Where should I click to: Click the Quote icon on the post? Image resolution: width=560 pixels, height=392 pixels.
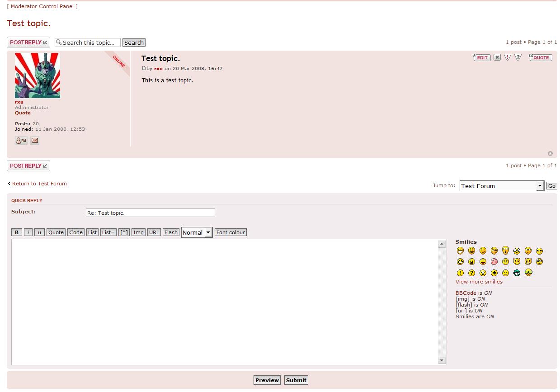541,57
